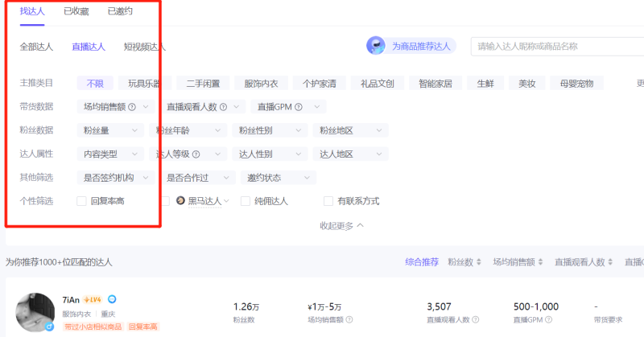Image resolution: width=644 pixels, height=337 pixels.
Task: Open 7iAn avatar thumbnail
Action: tap(35, 311)
